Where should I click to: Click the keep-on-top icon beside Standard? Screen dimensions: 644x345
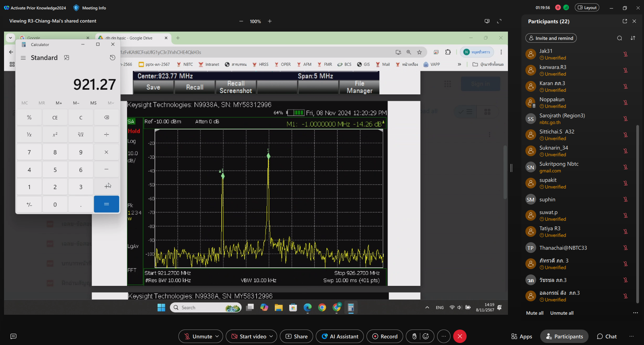click(x=67, y=58)
